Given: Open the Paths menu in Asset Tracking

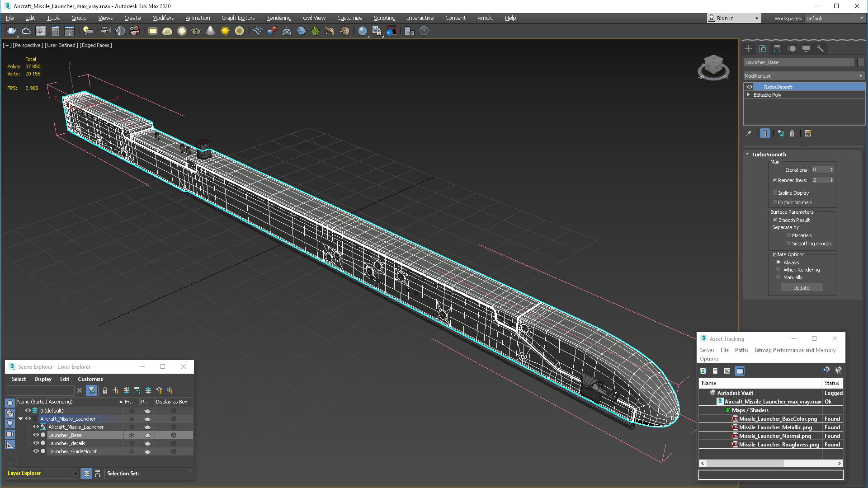Looking at the screenshot, I should click(x=741, y=350).
